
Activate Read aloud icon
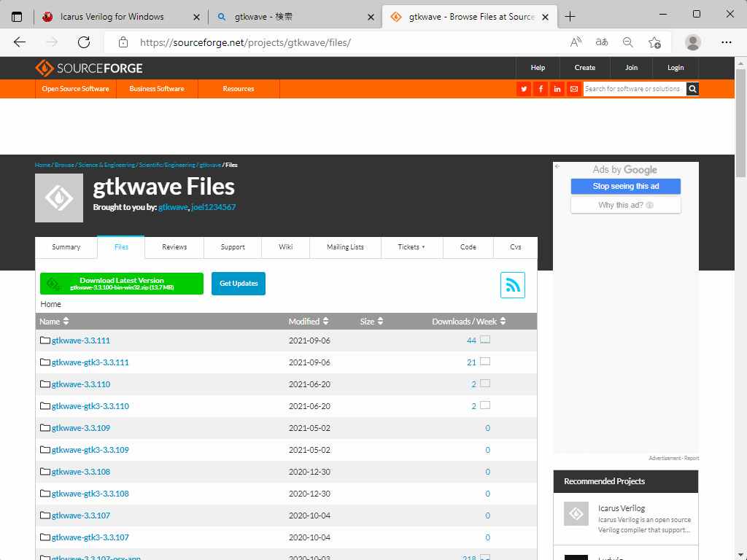tap(576, 42)
